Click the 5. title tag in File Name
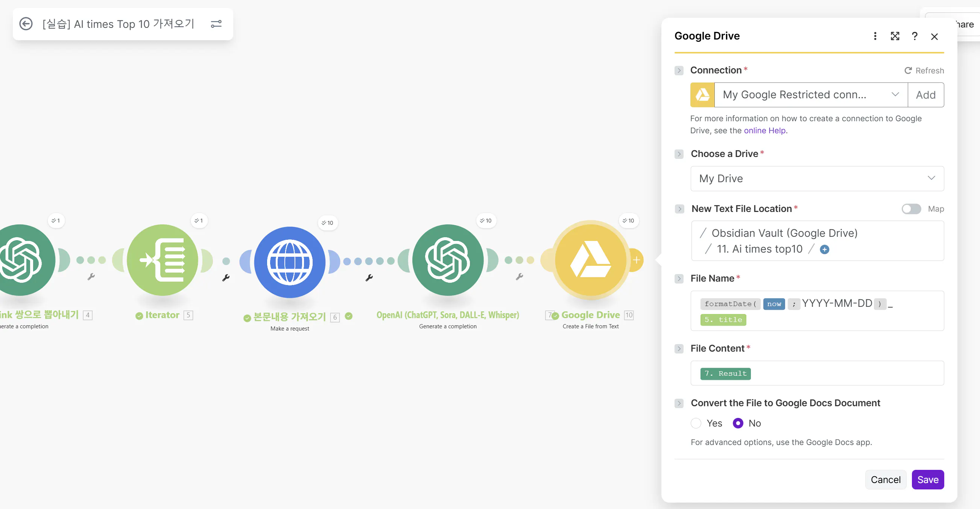980x509 pixels. click(723, 319)
